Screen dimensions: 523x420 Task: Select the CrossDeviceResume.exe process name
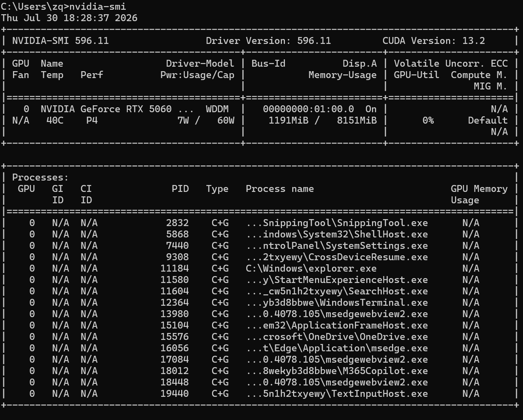click(x=337, y=257)
